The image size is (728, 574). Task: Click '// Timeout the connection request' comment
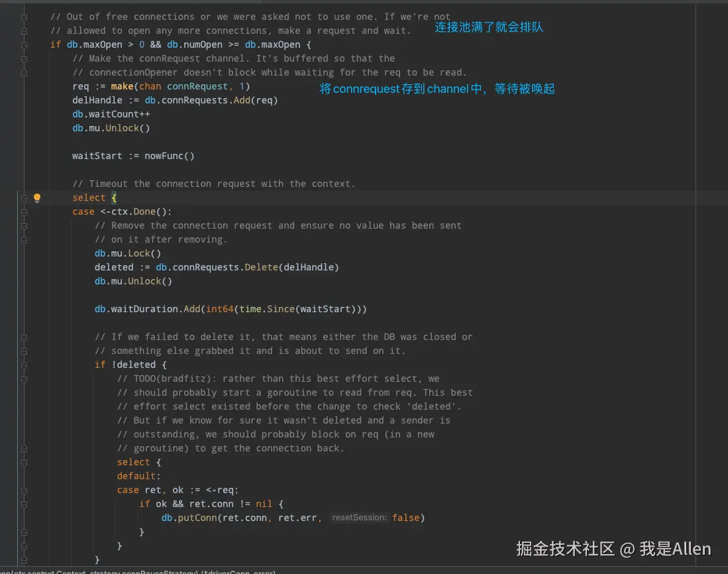click(x=213, y=184)
